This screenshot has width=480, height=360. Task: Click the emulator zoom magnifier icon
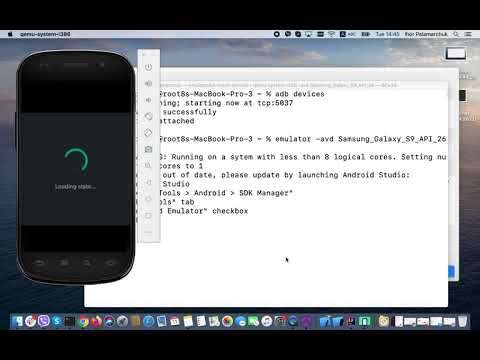148,166
